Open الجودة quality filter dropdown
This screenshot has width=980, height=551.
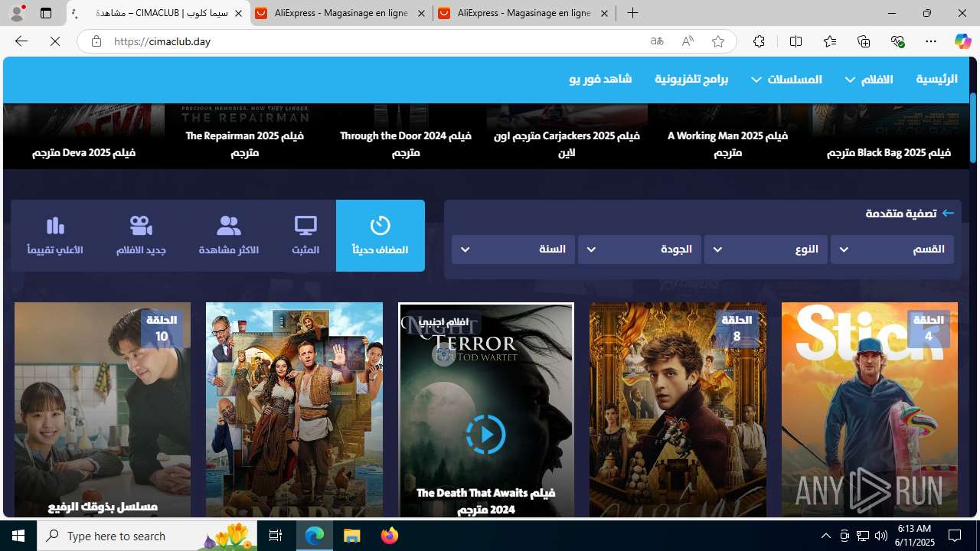[x=639, y=249]
